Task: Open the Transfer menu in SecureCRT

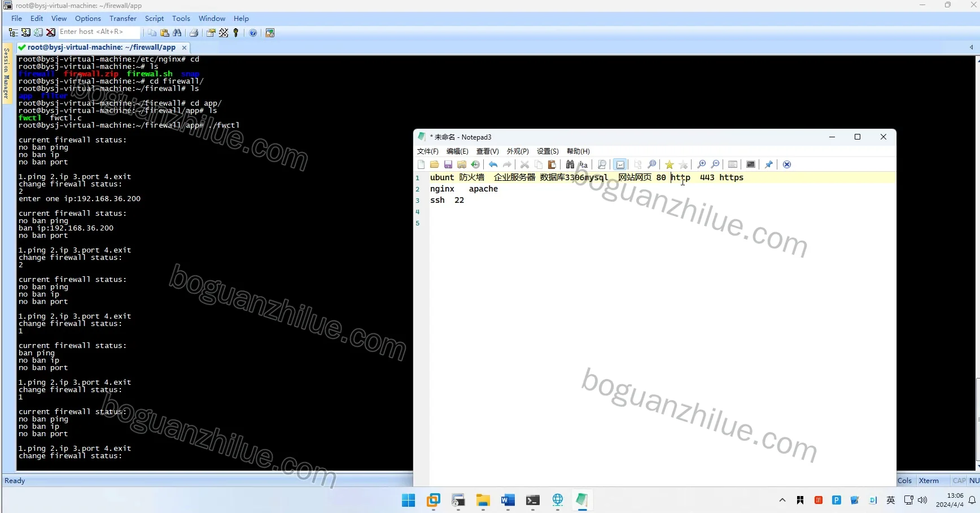Action: 123,18
